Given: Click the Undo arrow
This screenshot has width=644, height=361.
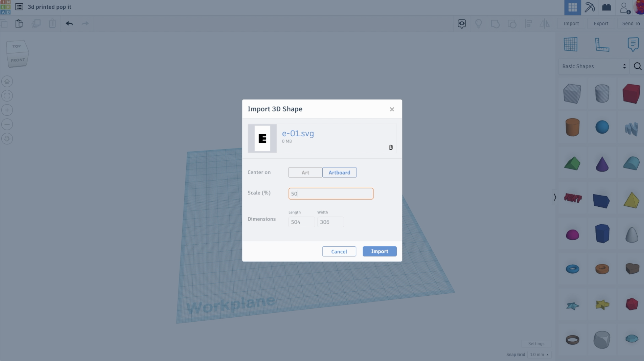Looking at the screenshot, I should (x=69, y=24).
